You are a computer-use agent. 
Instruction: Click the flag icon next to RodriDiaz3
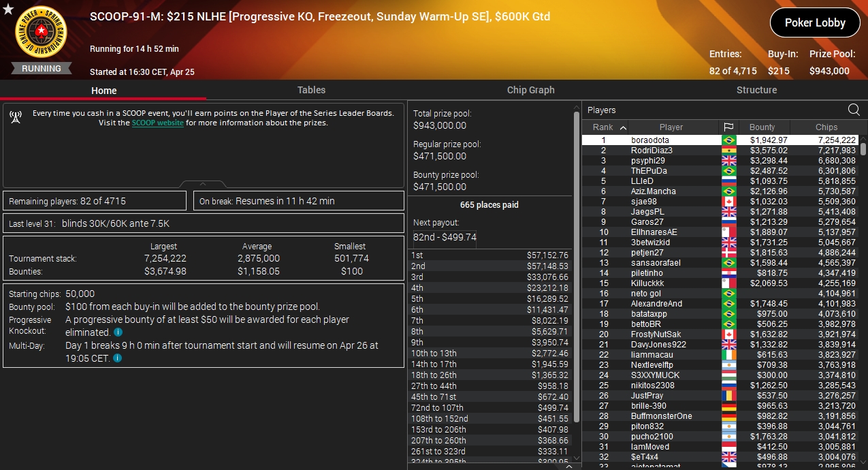(x=728, y=150)
